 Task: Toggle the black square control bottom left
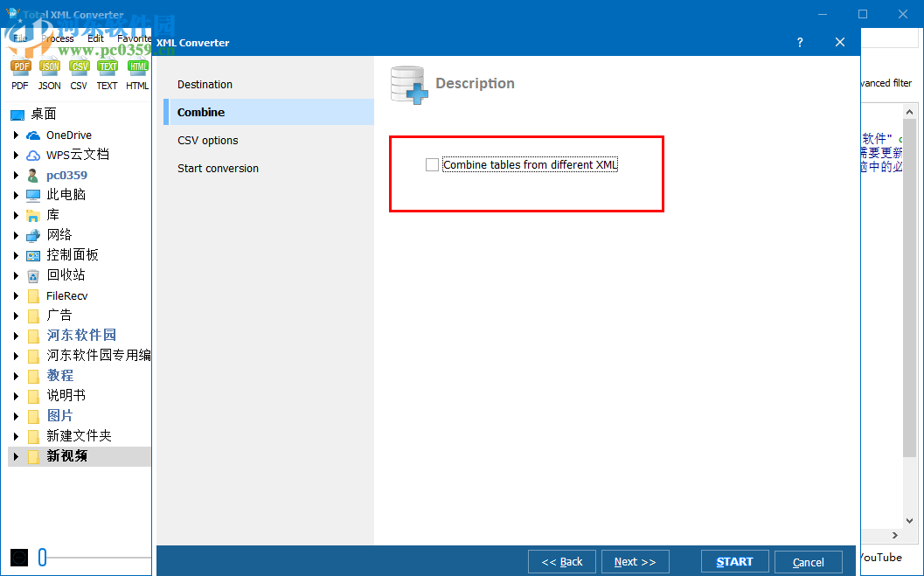coord(19,557)
